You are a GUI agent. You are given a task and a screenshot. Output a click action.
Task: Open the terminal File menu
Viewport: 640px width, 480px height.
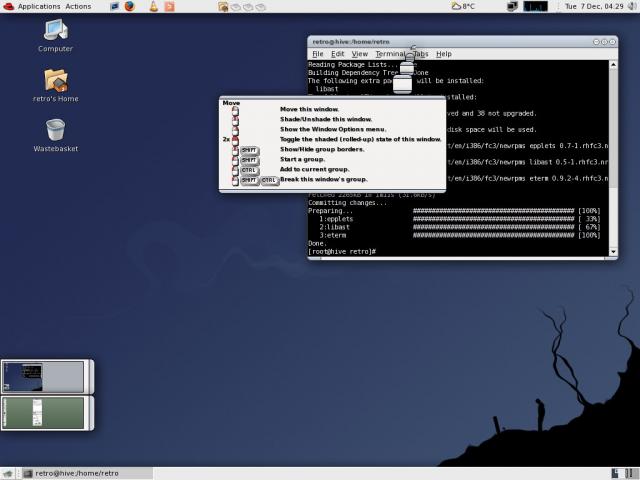point(318,54)
